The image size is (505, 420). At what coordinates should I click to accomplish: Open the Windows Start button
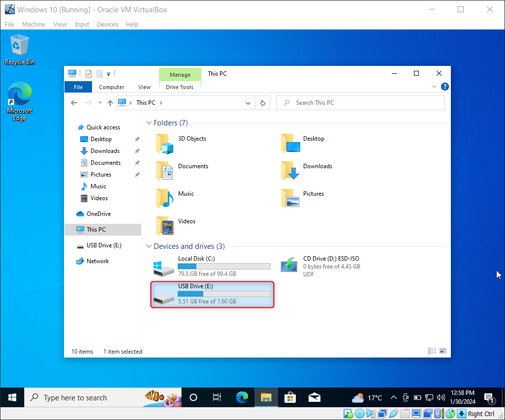pyautogui.click(x=12, y=398)
